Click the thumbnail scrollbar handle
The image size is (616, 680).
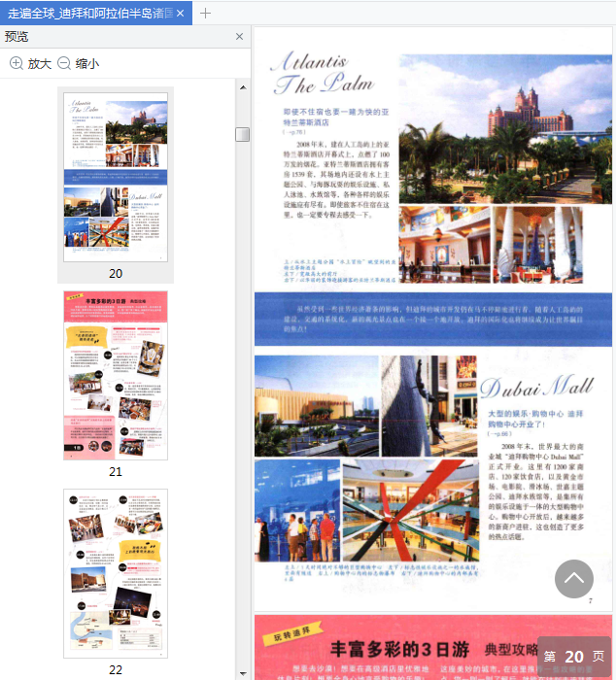(x=243, y=134)
